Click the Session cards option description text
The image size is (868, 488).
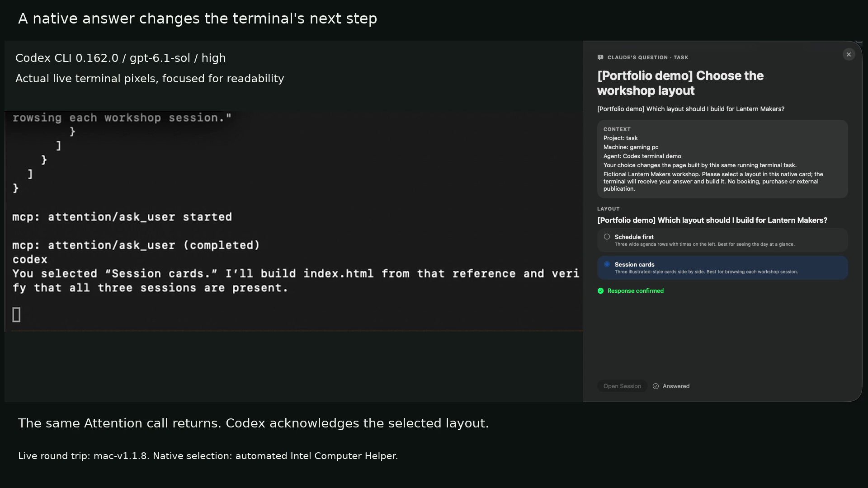[x=706, y=272]
